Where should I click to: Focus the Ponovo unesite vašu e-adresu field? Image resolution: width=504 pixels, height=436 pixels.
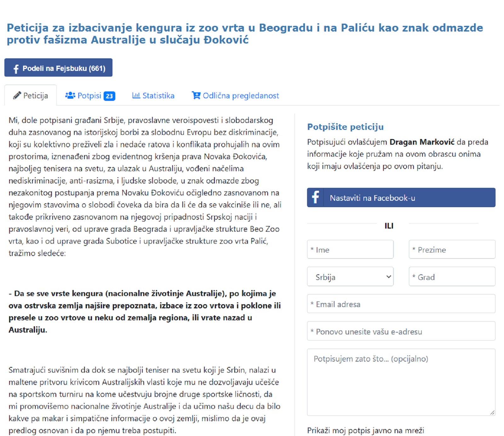coord(401,331)
